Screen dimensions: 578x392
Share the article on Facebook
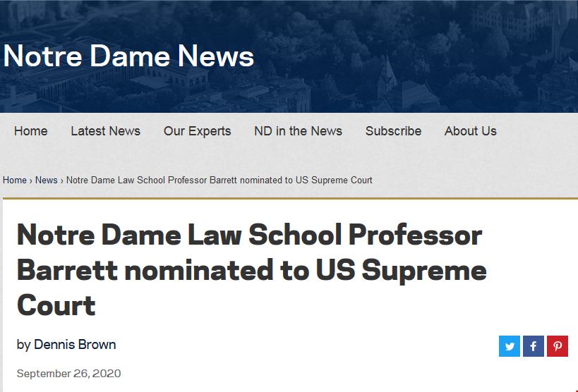pos(534,346)
